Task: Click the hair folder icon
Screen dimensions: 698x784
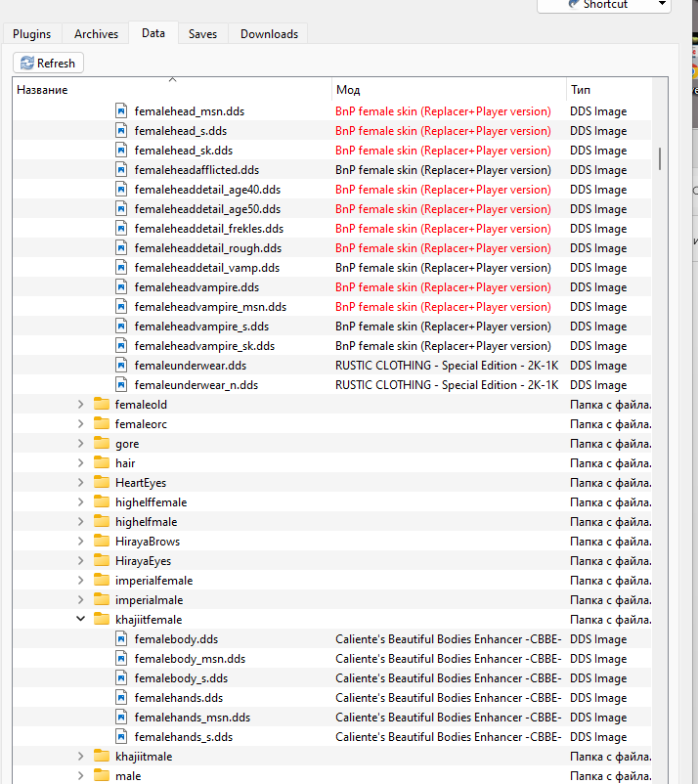Action: (x=101, y=462)
